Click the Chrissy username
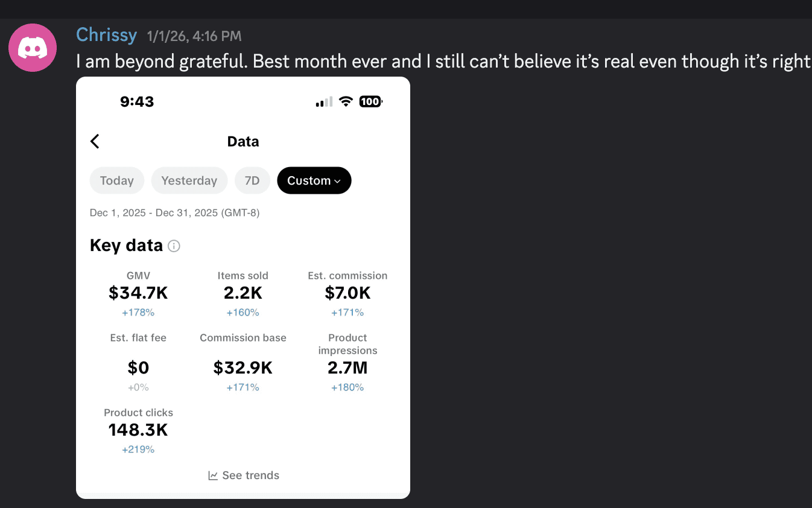Viewport: 812px width, 508px height. click(106, 35)
